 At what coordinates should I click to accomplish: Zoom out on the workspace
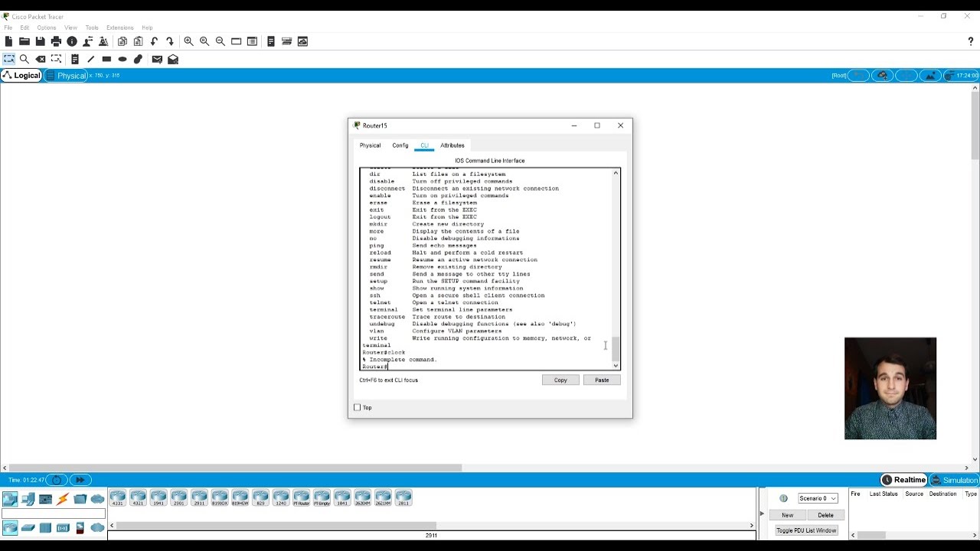click(220, 41)
